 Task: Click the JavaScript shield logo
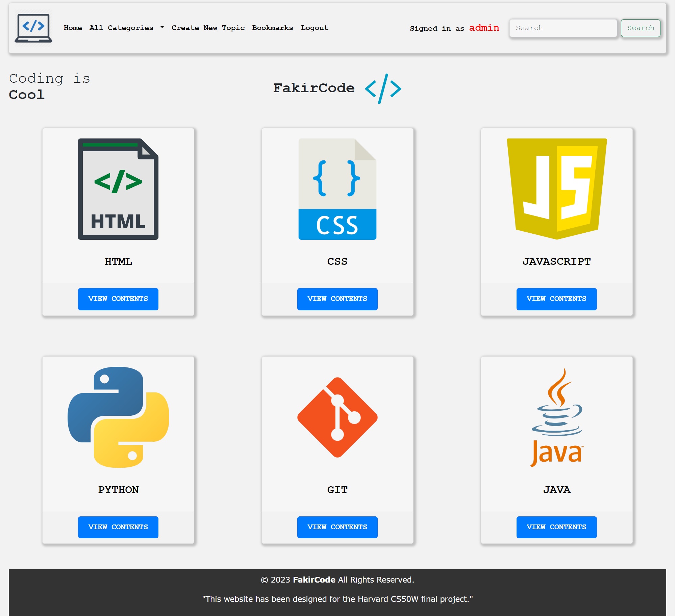556,189
